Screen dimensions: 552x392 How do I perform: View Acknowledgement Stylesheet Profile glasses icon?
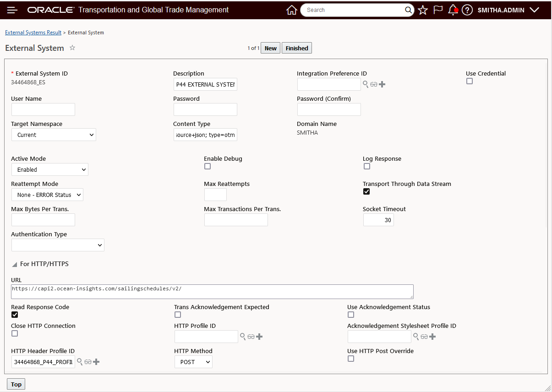[x=424, y=337]
